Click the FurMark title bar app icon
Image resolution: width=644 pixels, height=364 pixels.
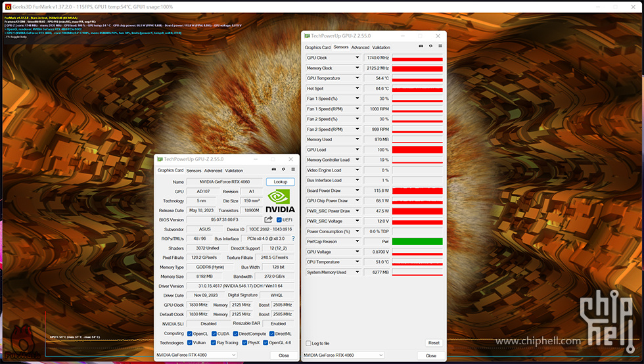pos(8,7)
